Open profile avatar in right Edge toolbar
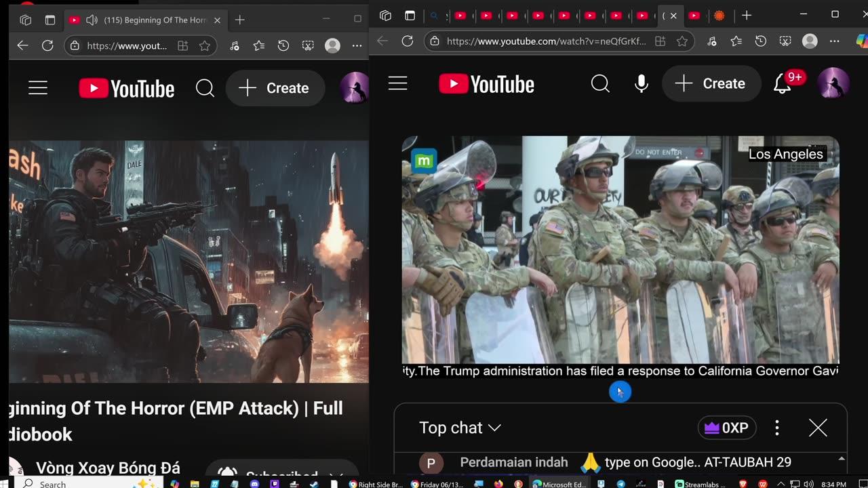868x488 pixels. pyautogui.click(x=810, y=41)
